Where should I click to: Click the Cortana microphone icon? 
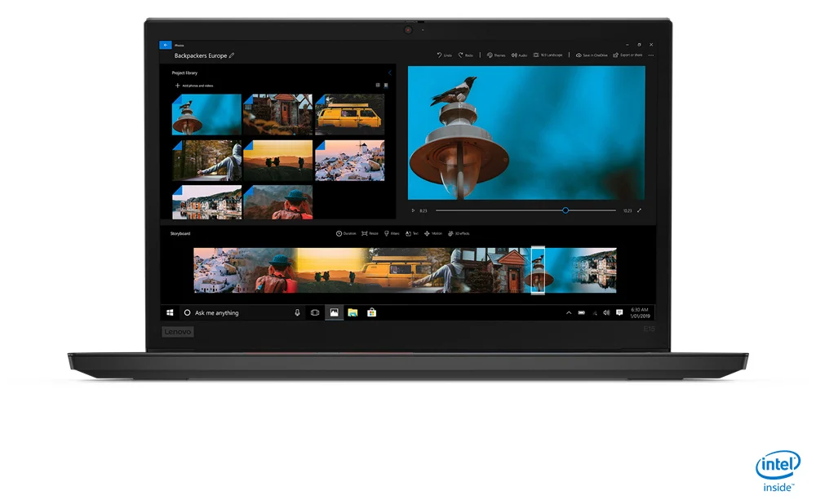click(x=297, y=312)
